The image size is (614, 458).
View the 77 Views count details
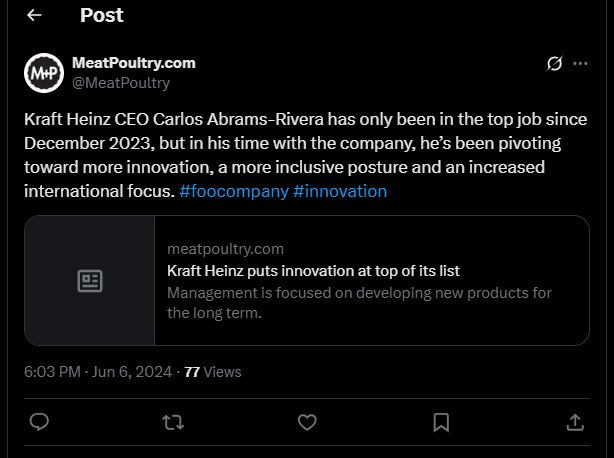pyautogui.click(x=213, y=372)
